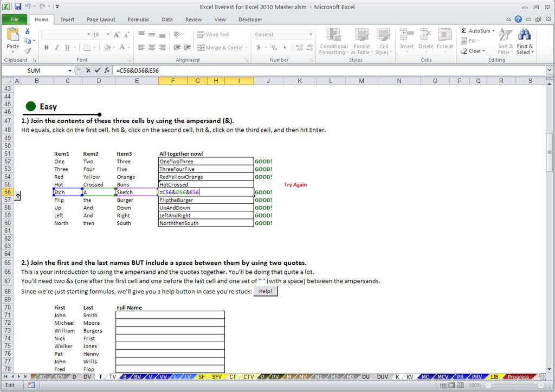This screenshot has width=555, height=392.
Task: Click the Sort & Filter icon
Action: pos(506,35)
